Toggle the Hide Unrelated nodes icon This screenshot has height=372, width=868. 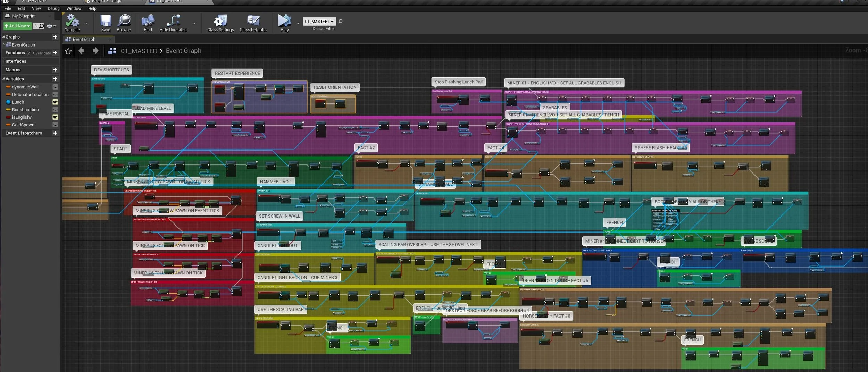pyautogui.click(x=173, y=20)
